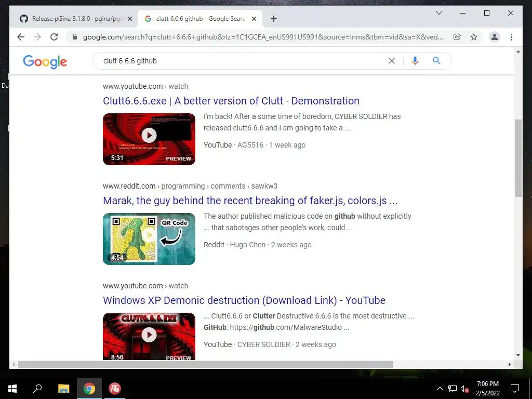
Task: Click the Google logo
Action: click(x=45, y=61)
